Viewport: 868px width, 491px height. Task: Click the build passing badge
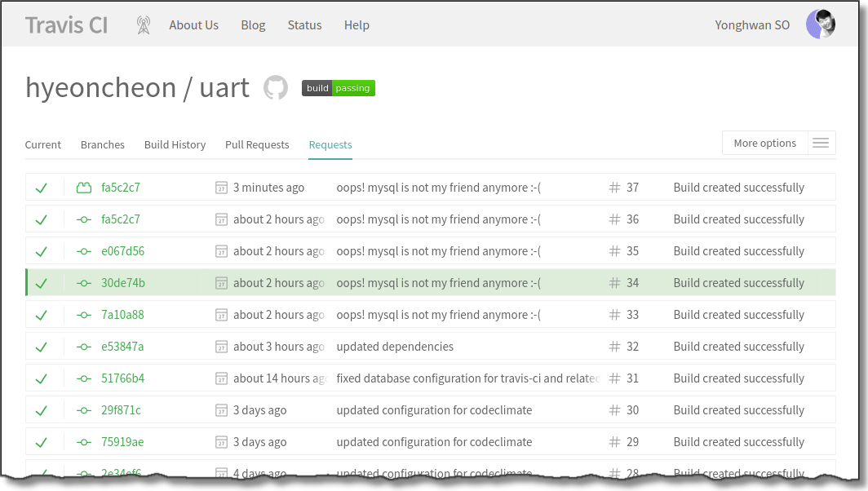338,88
